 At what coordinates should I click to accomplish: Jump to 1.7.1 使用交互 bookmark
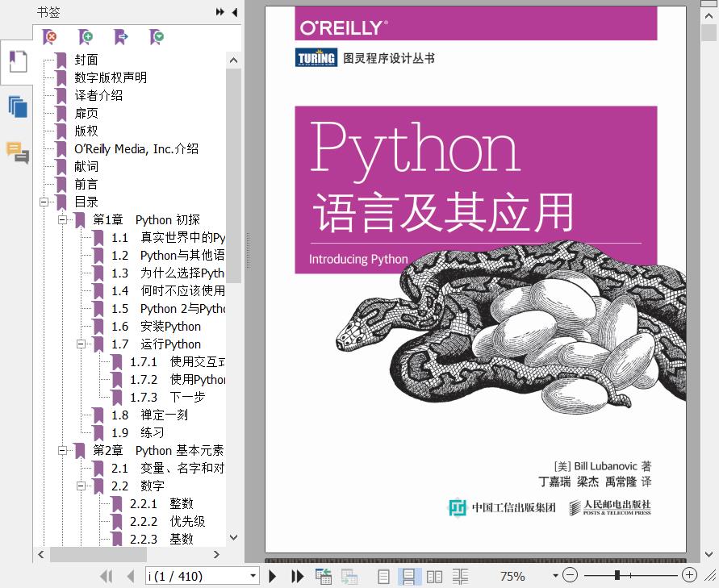pos(178,362)
